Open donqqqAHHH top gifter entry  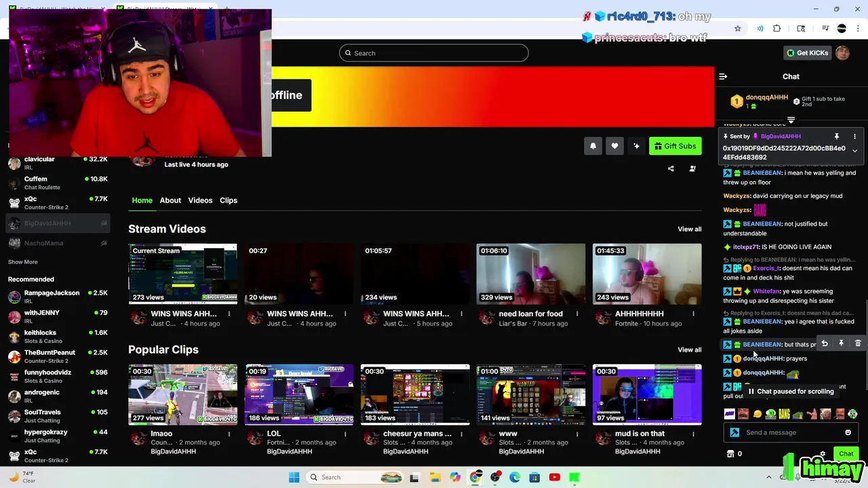pyautogui.click(x=759, y=102)
